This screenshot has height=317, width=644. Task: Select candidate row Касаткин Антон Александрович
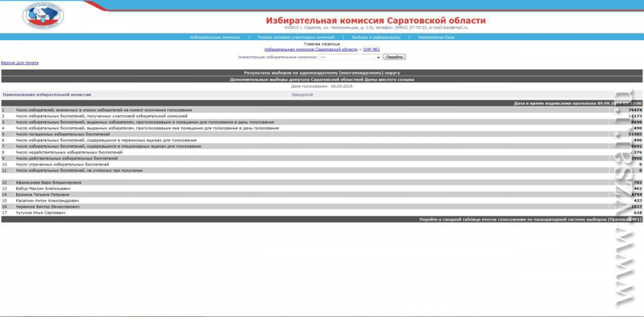(321, 201)
